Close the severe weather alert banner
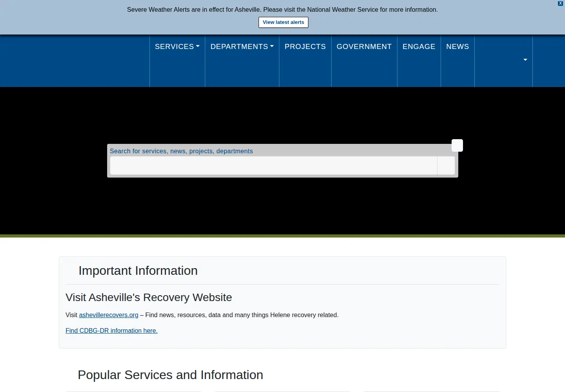Screen dimensions: 565x392 tap(560, 3)
